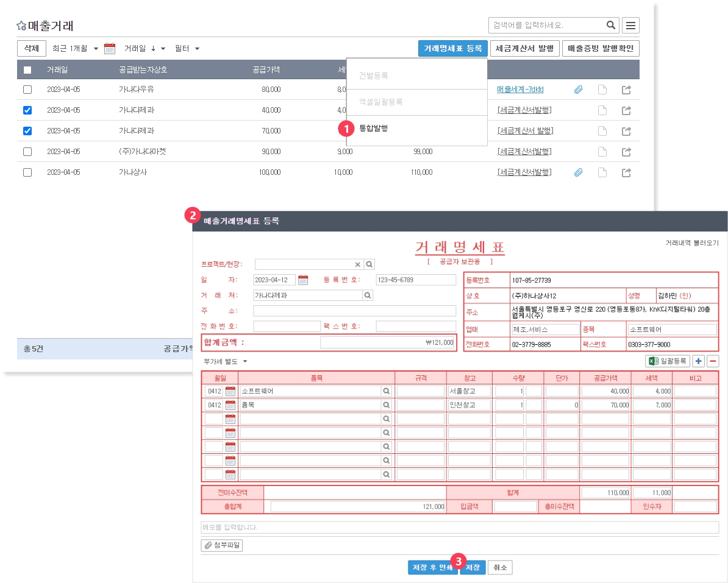Open the 필터 dropdown
The height and width of the screenshot is (583, 728).
point(187,49)
